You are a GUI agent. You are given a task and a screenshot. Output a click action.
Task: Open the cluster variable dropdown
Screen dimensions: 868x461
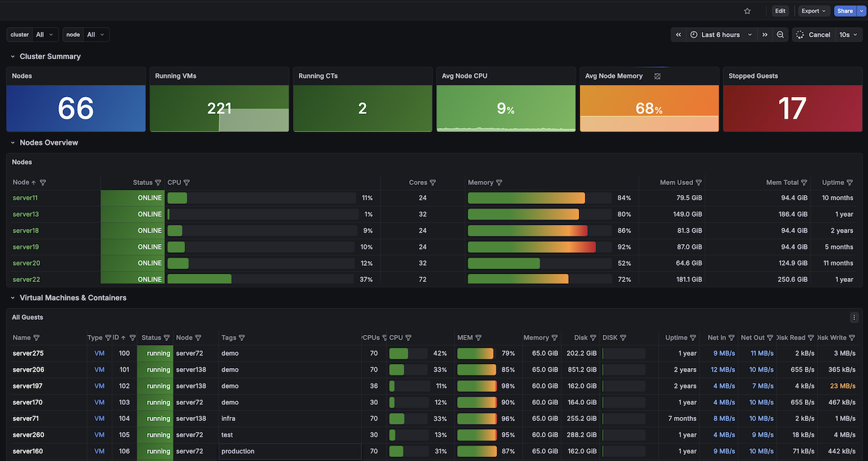(46, 35)
